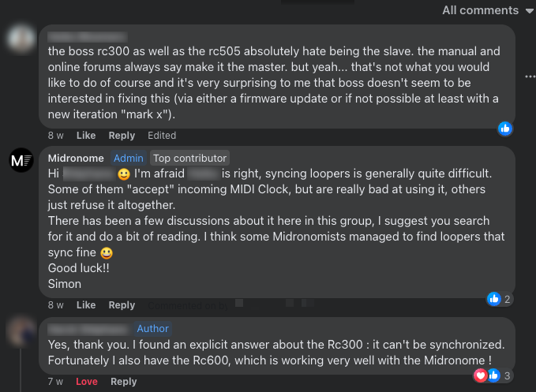Reply to the author's Rc600 comment
This screenshot has width=536, height=392.
(123, 382)
